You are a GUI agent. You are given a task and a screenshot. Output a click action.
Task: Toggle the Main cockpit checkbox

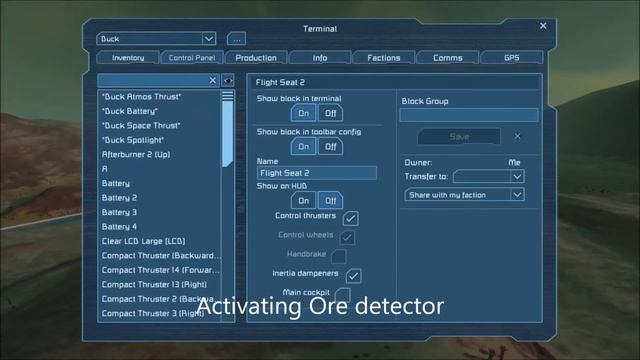point(342,294)
